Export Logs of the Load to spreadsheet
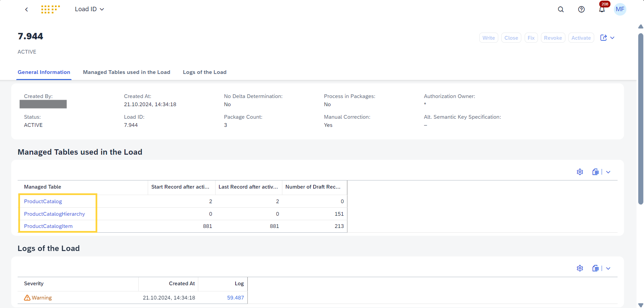This screenshot has width=644, height=308. coord(596,268)
